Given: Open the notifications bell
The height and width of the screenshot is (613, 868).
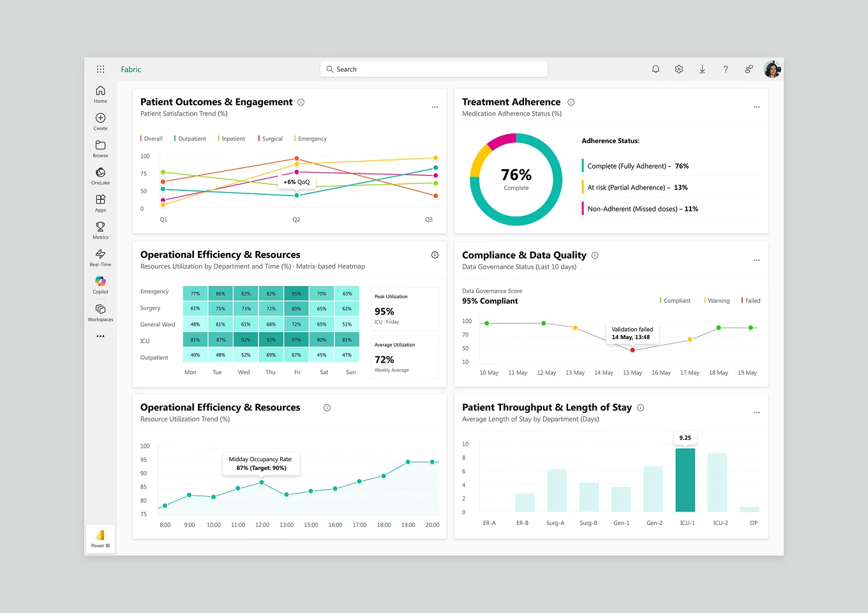Looking at the screenshot, I should [x=655, y=69].
